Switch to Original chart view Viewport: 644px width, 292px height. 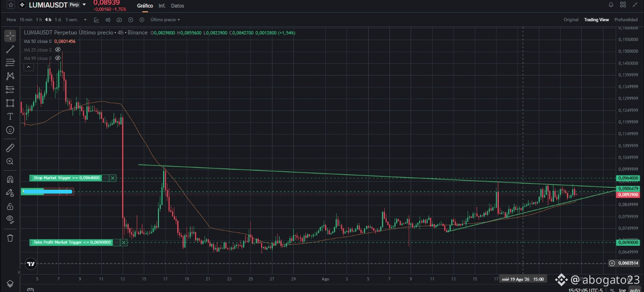[x=571, y=20]
